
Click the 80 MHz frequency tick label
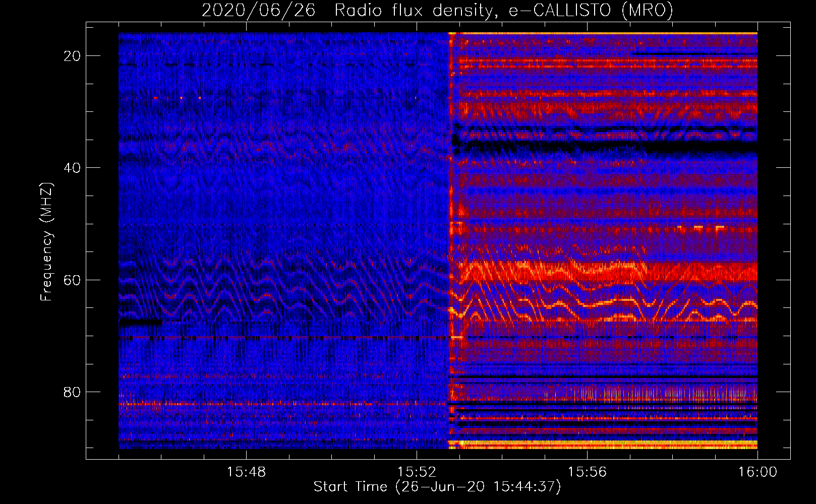click(73, 392)
